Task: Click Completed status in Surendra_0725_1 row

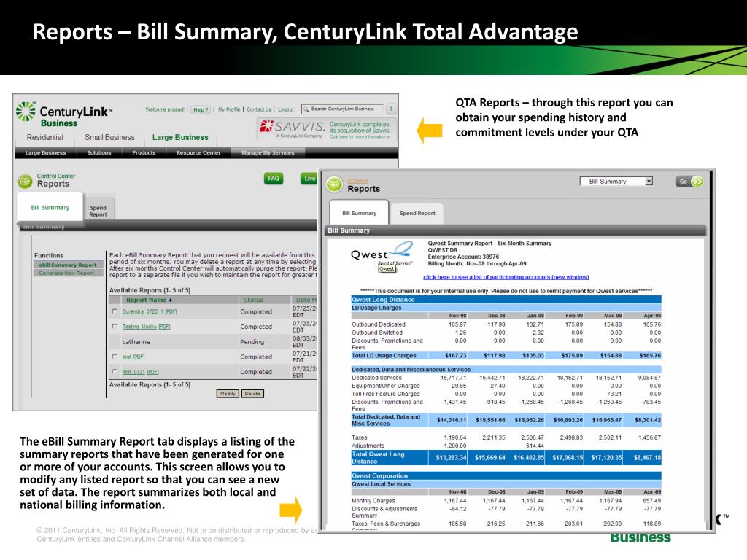Action: [x=256, y=311]
